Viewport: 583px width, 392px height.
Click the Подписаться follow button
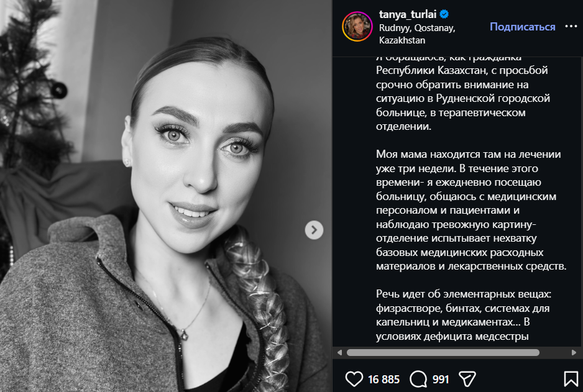[522, 27]
